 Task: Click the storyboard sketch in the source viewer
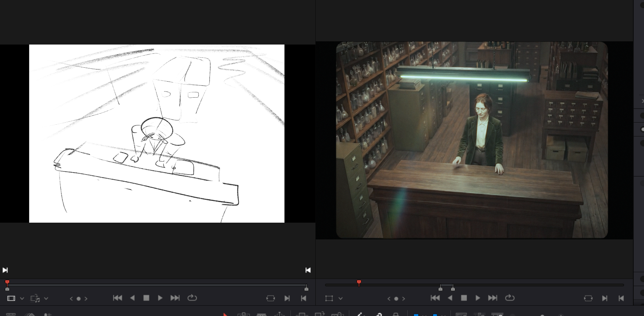pyautogui.click(x=157, y=134)
